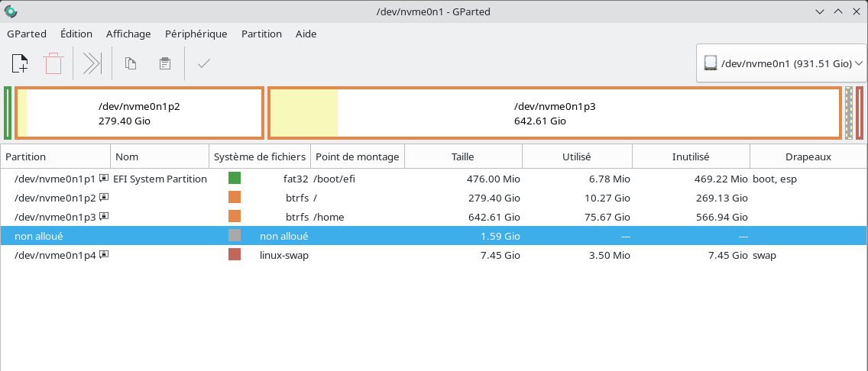The height and width of the screenshot is (371, 868).
Task: Open the Affichage menu
Action: coord(128,34)
